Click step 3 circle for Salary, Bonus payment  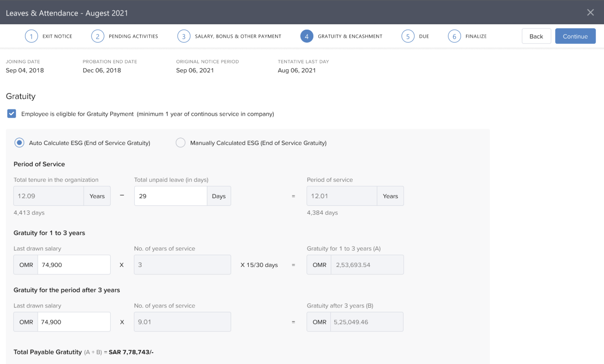click(184, 36)
